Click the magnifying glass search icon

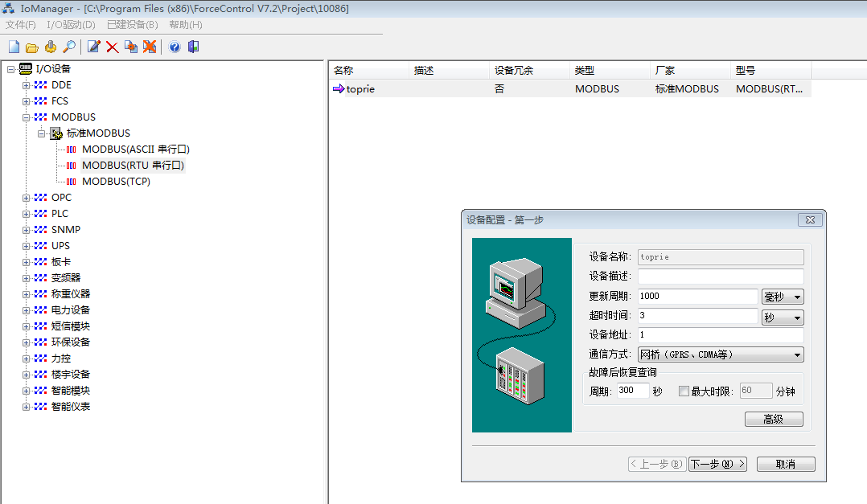(69, 47)
